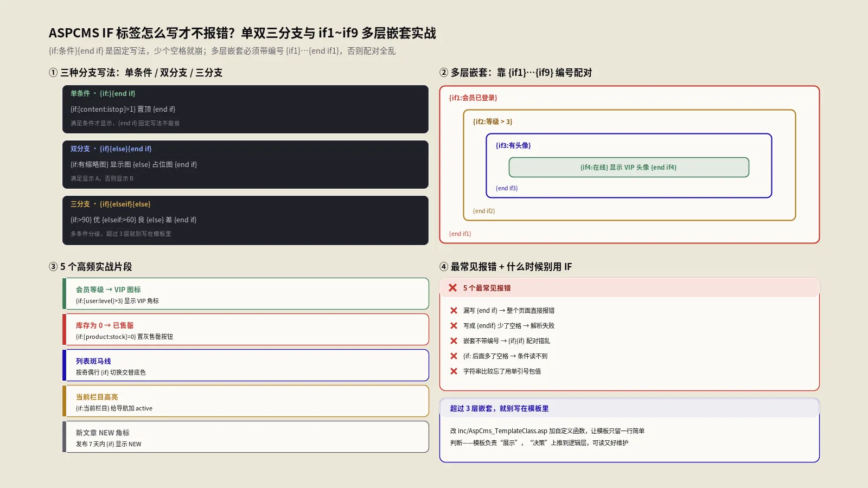Click the line '改 inc/AspCms_TemplateClass.asp 加自定义函数'

[547, 431]
